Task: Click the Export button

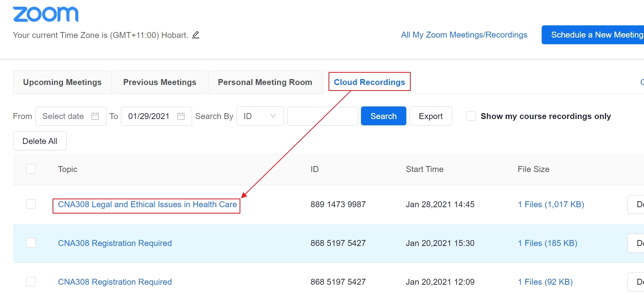Action: click(x=431, y=116)
